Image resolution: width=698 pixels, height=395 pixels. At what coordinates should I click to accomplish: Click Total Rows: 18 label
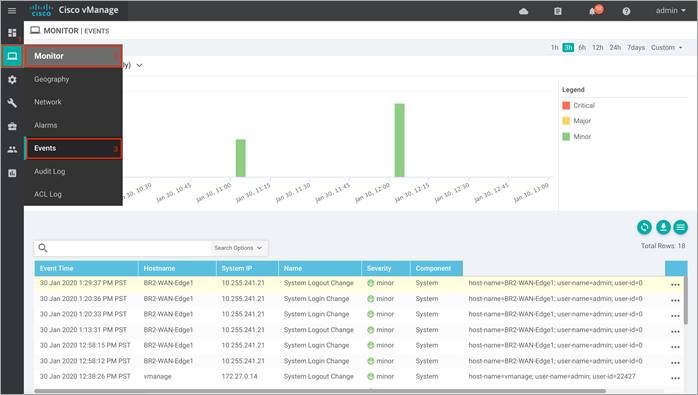pos(663,246)
